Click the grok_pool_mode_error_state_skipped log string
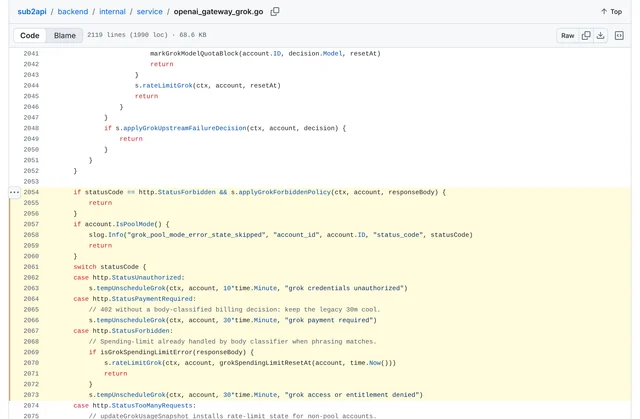The width and height of the screenshot is (640, 419). coord(196,235)
